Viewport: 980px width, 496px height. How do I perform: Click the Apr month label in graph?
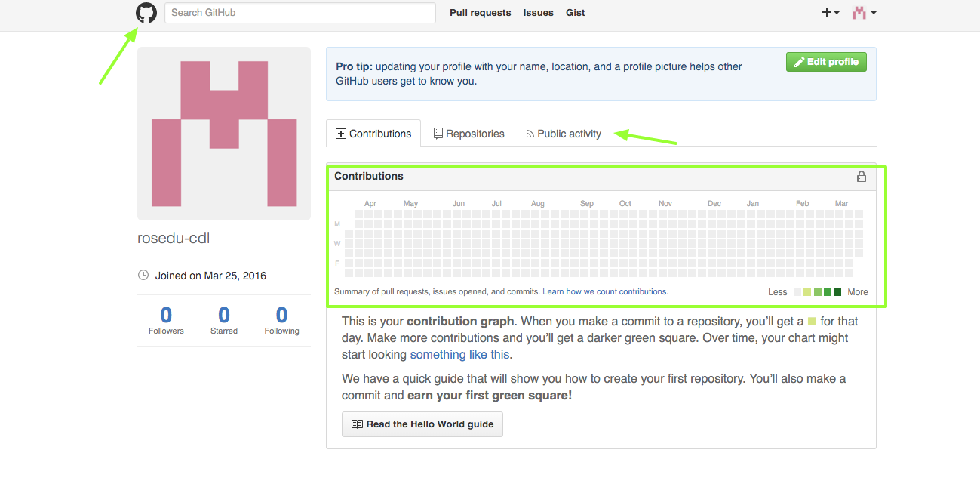370,204
